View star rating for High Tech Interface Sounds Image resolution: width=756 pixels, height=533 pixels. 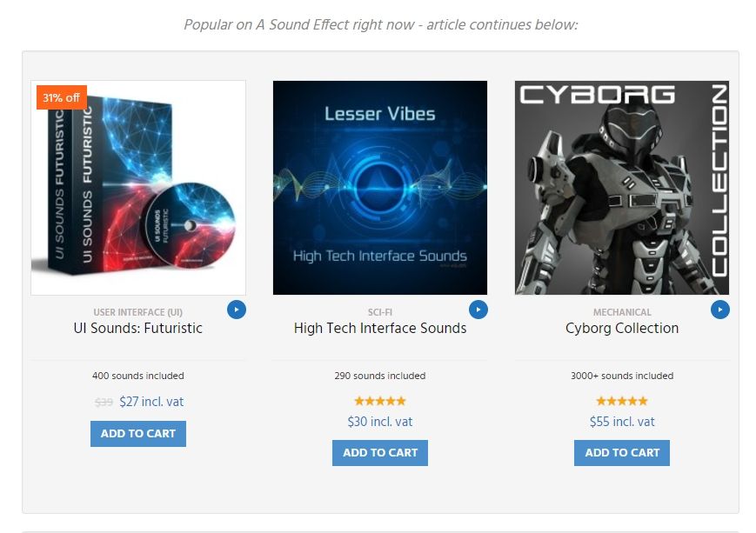(380, 401)
